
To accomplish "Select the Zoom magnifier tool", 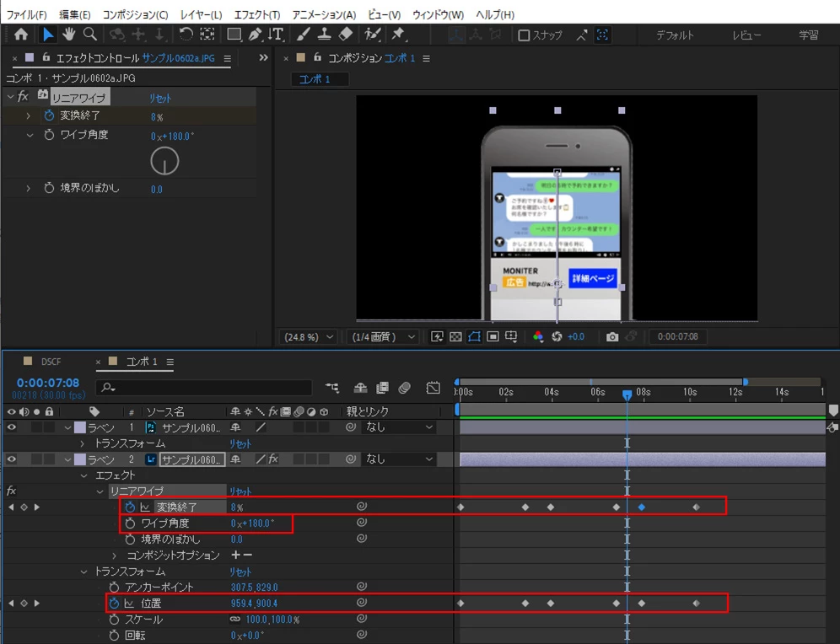I will coord(90,35).
